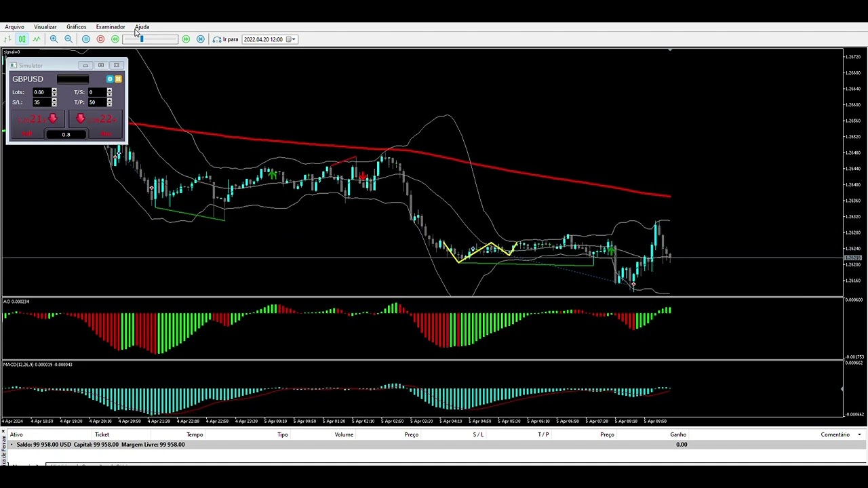The width and height of the screenshot is (868, 488).
Task: Sort by the T / P column
Action: pos(543,434)
